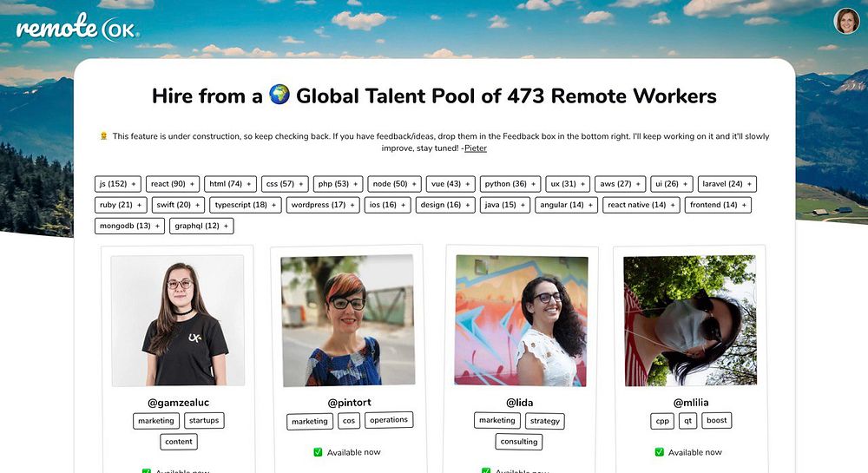Pick the angular (14) filter
Screen dimensions: 868x473
click(566, 205)
